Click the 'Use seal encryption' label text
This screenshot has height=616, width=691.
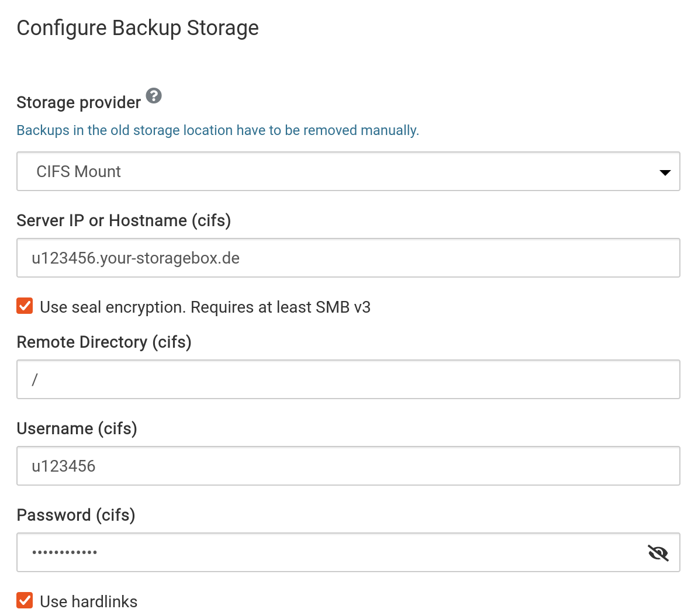pos(175,307)
